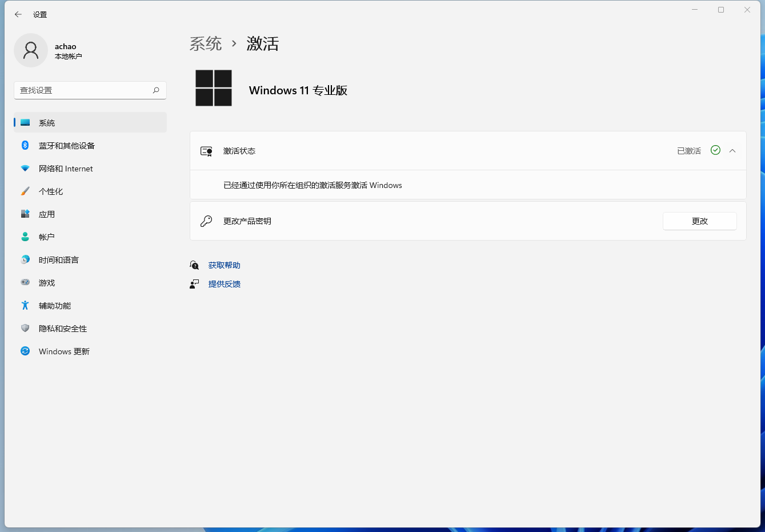Click the 已激活 status text

pyautogui.click(x=689, y=151)
